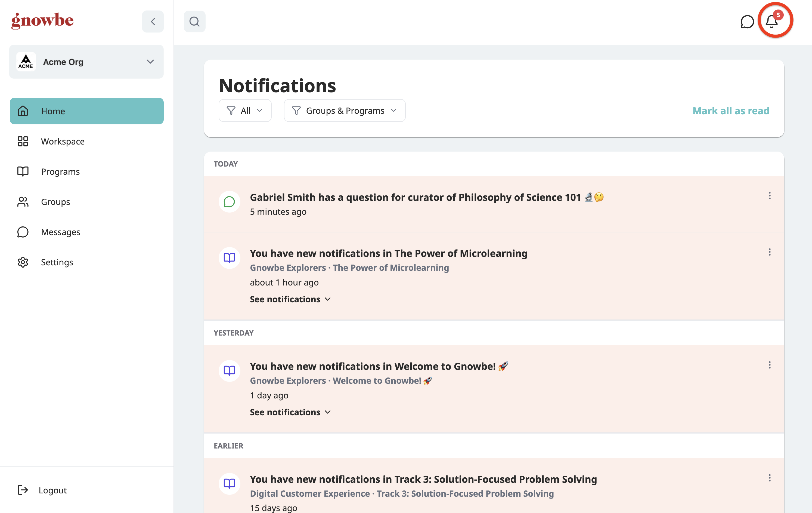The image size is (812, 513).
Task: Click Logout at sidebar bottom
Action: [x=42, y=490]
